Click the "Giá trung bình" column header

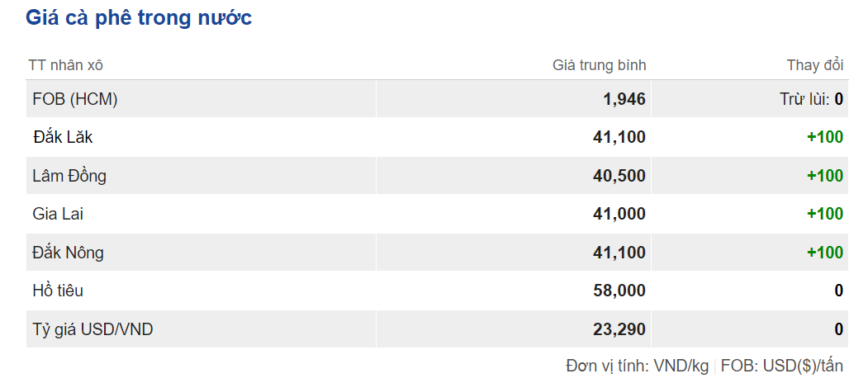point(599,65)
